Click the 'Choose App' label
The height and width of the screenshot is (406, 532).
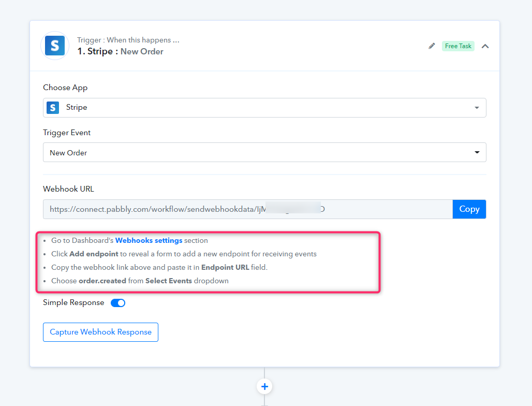[65, 88]
